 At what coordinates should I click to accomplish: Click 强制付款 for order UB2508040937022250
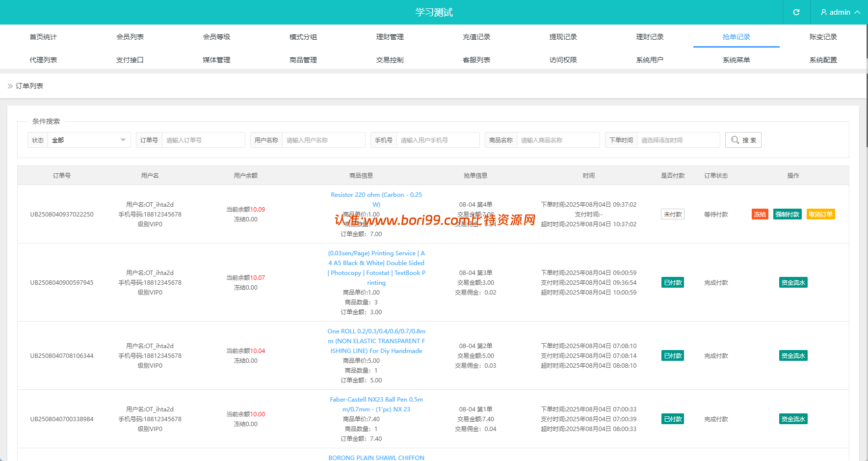coord(788,214)
